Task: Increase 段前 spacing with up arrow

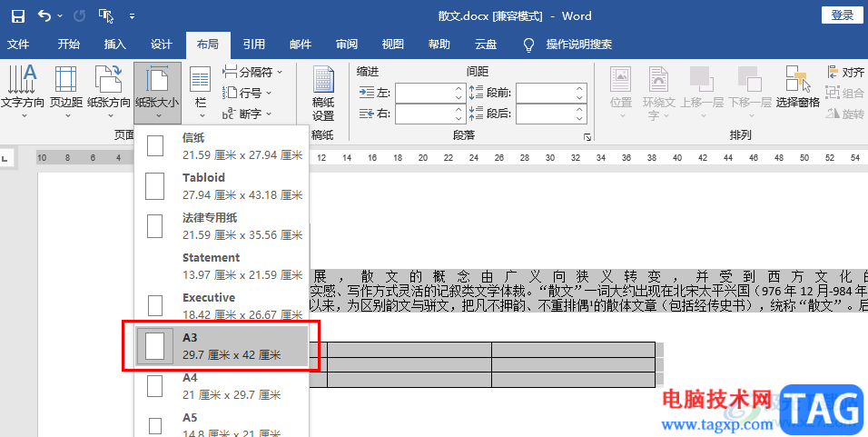Action: (x=579, y=89)
